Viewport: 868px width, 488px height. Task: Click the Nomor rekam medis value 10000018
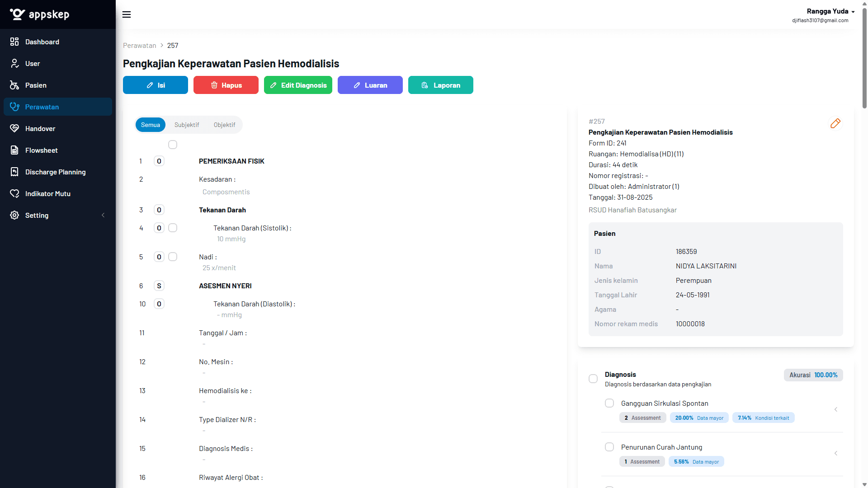[x=690, y=324]
